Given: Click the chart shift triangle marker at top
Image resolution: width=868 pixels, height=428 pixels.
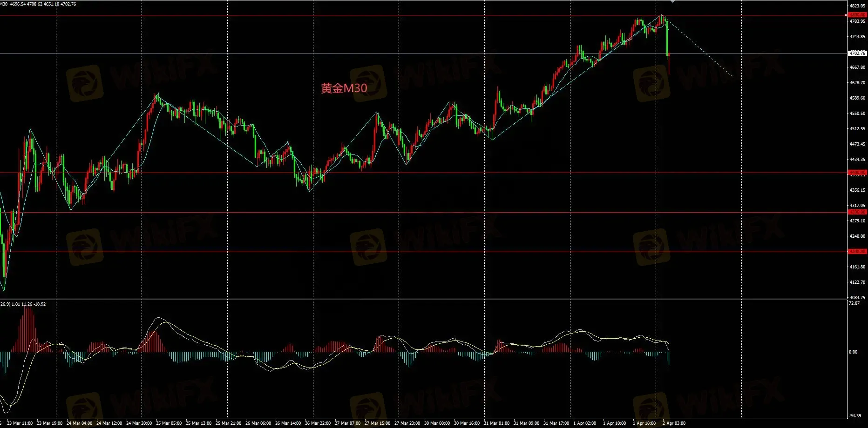Looking at the screenshot, I should pos(672,2).
